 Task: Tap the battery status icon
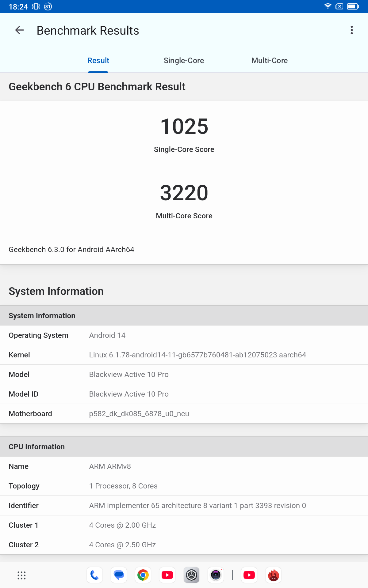[353, 6]
